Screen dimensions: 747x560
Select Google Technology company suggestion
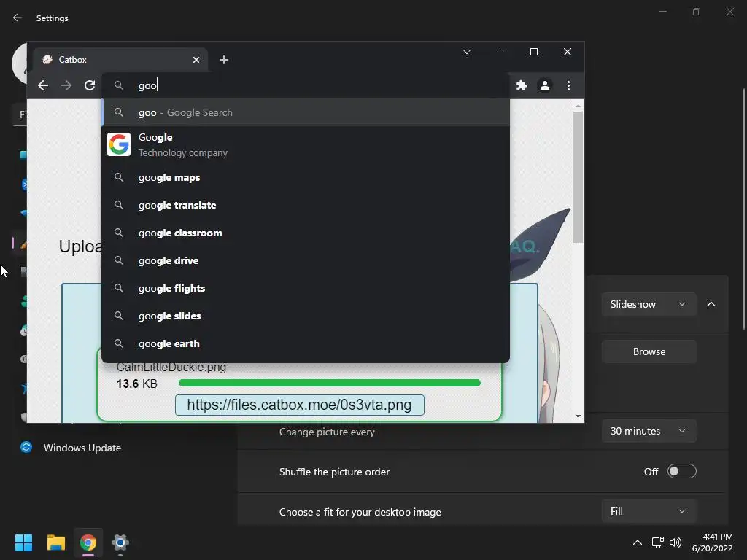[x=306, y=145]
